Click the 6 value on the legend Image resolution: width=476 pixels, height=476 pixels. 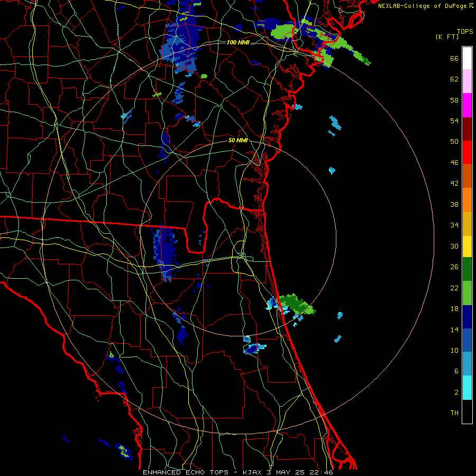click(x=456, y=371)
